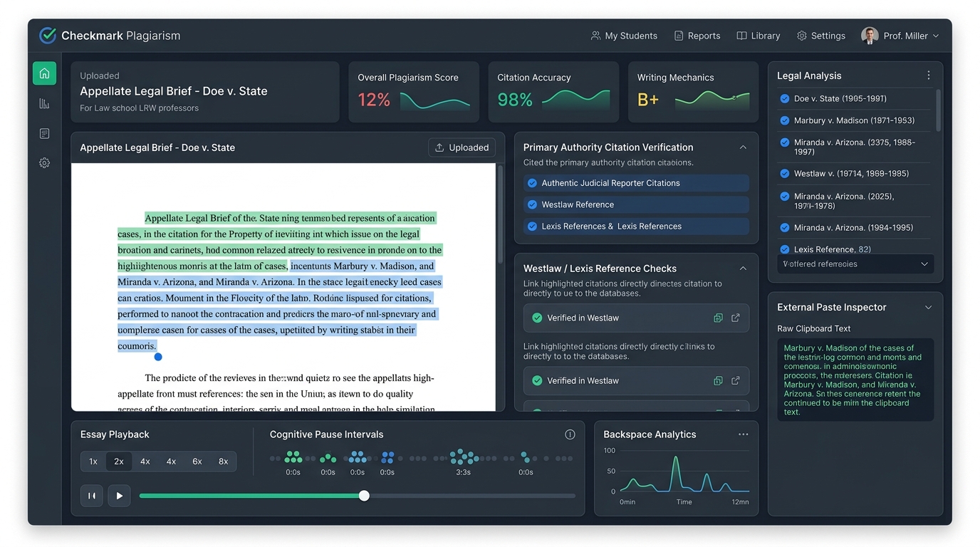Screen dimensions: 980x547
Task: Toggle Doe v. State (1905-1991) checkbox
Action: [x=785, y=99]
